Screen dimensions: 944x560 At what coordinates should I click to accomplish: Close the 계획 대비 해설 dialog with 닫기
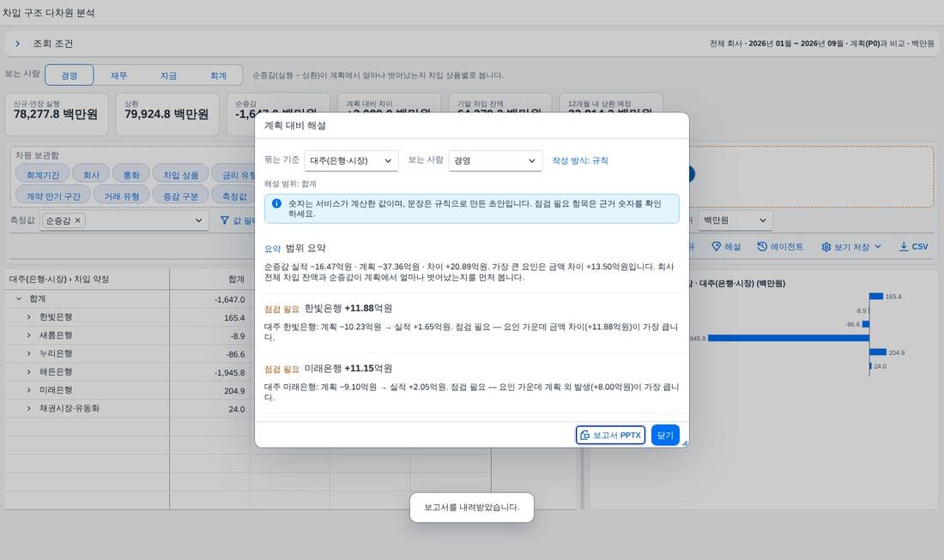point(665,435)
